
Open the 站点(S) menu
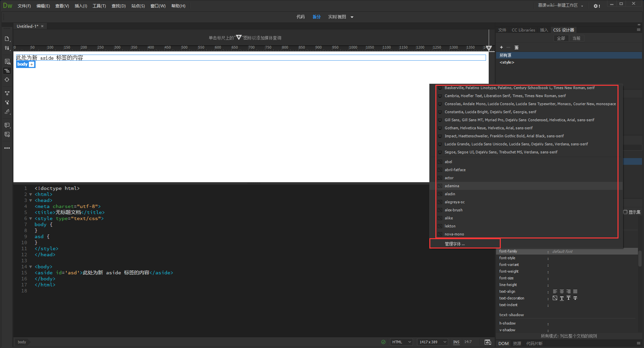tap(138, 6)
